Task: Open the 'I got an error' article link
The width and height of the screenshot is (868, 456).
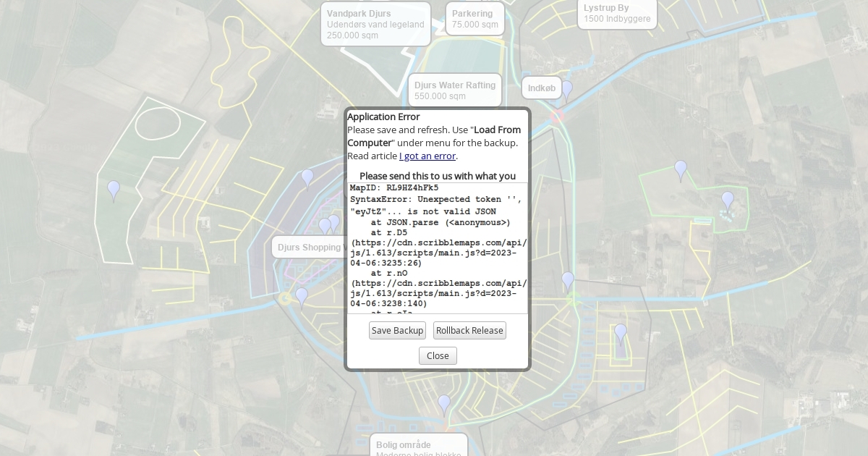Action: point(427,156)
